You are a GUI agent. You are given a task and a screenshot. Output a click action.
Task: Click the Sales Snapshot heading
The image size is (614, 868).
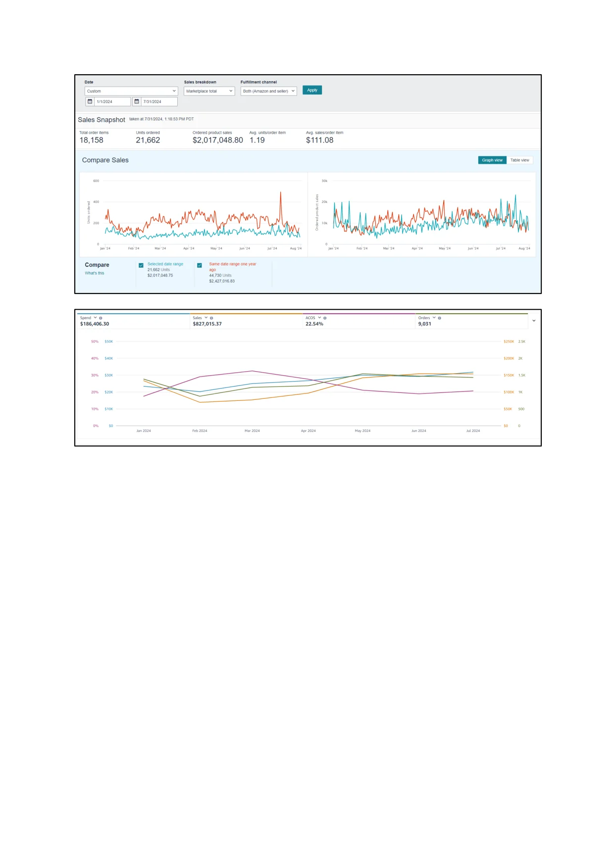click(102, 120)
